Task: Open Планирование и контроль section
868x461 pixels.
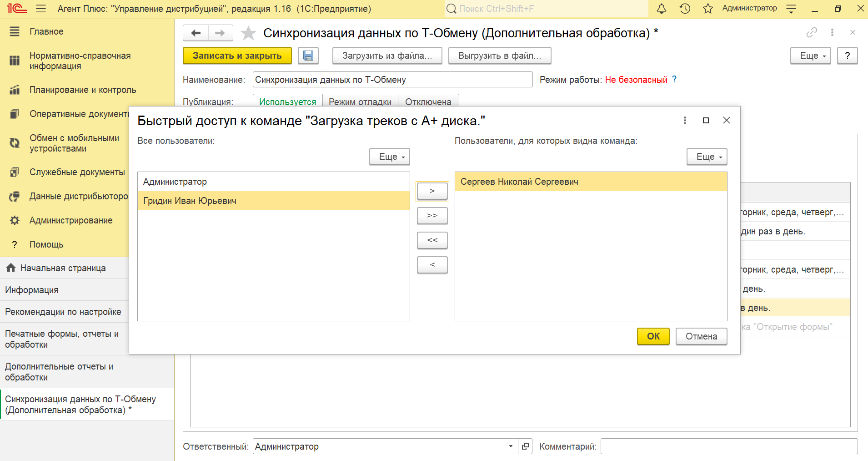Action: [x=83, y=90]
